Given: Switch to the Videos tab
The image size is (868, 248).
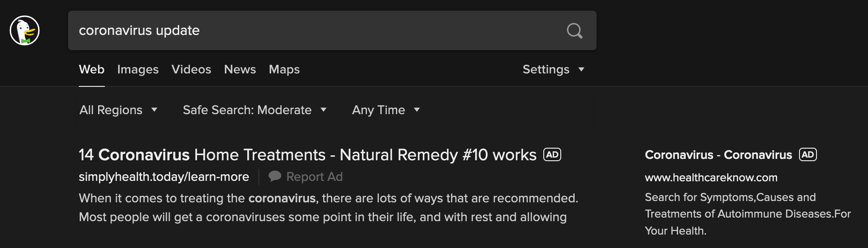Looking at the screenshot, I should [x=191, y=69].
